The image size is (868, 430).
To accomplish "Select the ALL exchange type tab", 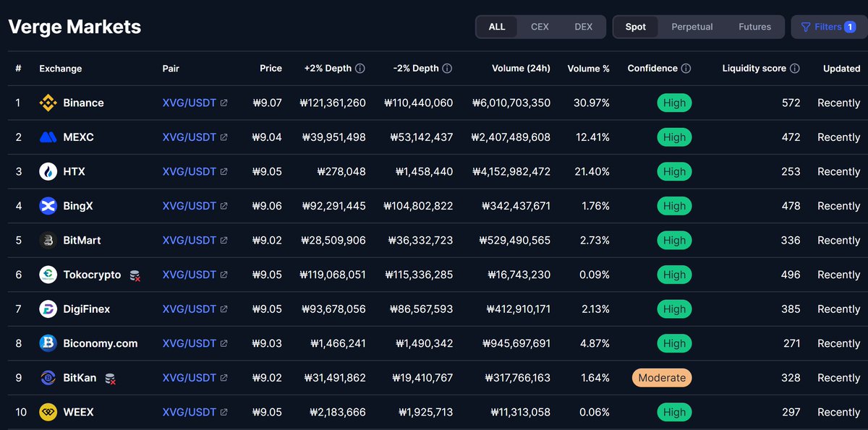I will [497, 27].
